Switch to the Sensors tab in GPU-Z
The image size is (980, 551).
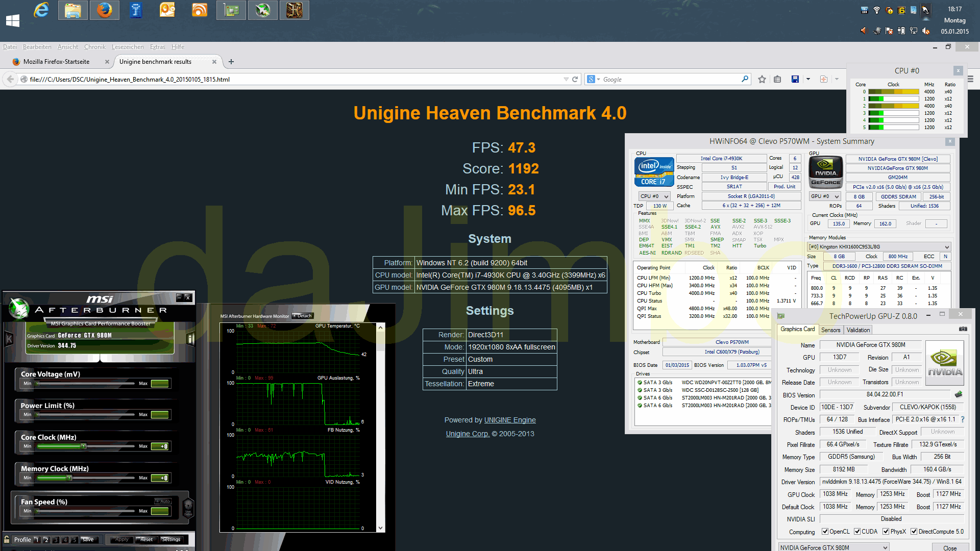pos(830,330)
